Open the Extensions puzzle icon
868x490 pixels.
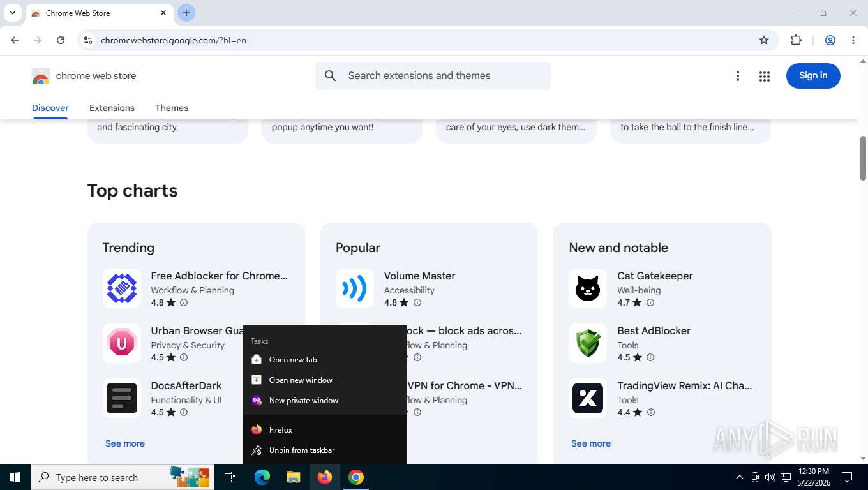click(796, 40)
